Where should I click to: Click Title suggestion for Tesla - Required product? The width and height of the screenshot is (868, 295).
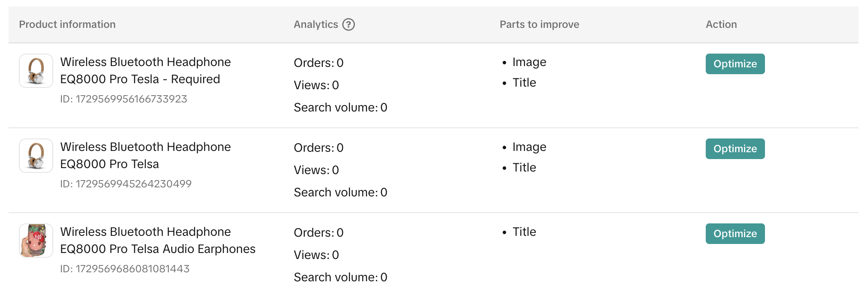tap(524, 83)
